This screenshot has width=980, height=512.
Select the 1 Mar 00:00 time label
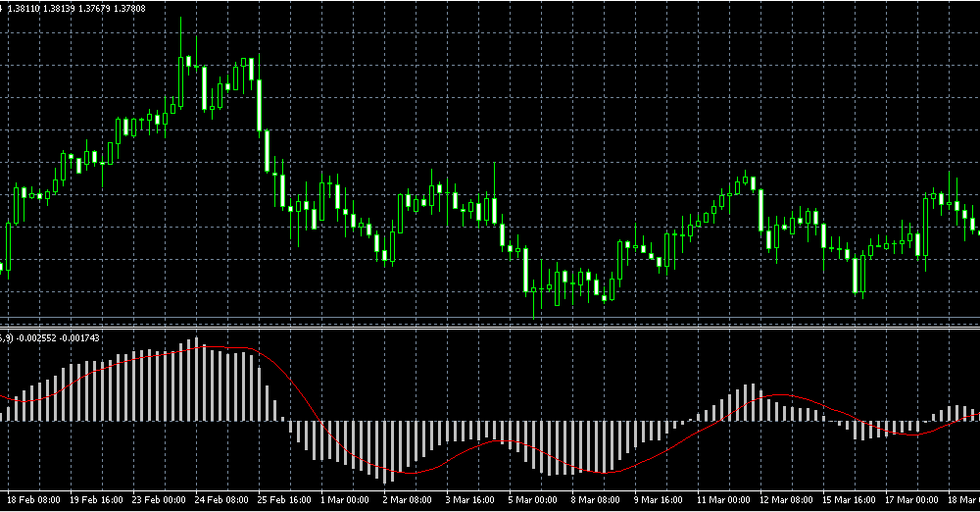[344, 500]
